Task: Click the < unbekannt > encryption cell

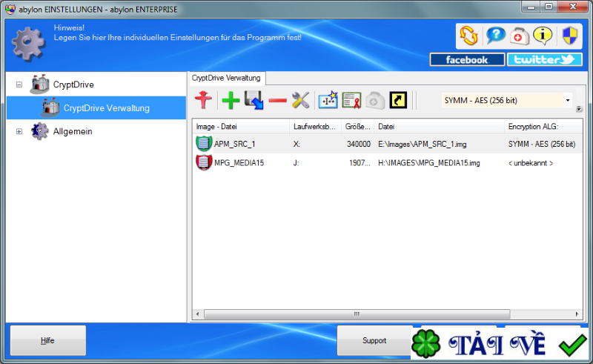Action: coord(531,163)
